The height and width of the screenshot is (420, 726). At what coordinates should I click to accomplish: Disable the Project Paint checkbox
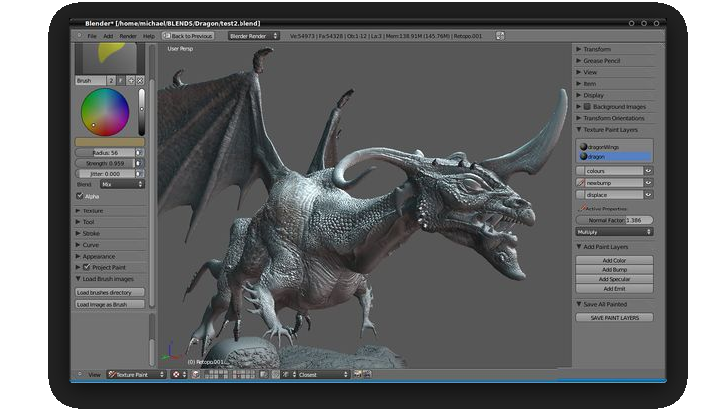coord(86,267)
